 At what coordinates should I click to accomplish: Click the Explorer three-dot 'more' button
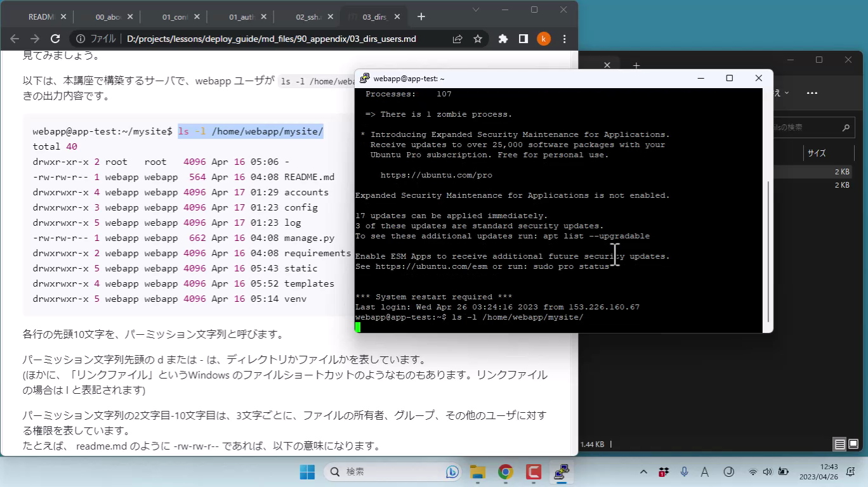[x=812, y=93]
